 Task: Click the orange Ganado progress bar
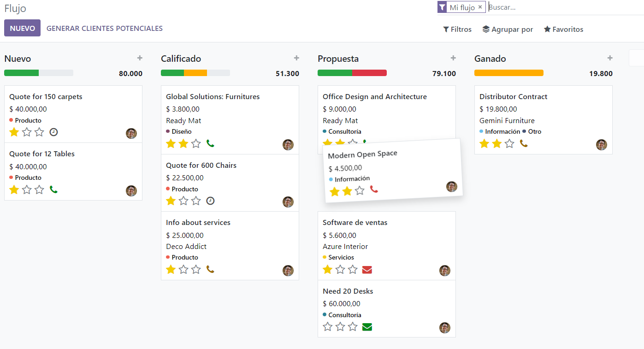click(509, 73)
